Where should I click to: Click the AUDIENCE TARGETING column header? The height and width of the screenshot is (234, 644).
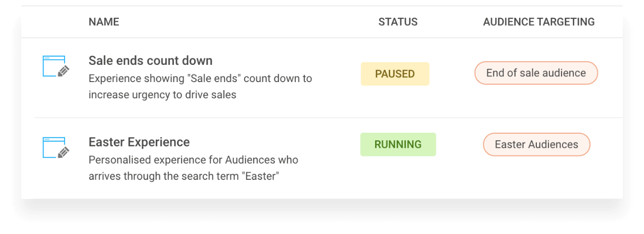click(538, 22)
